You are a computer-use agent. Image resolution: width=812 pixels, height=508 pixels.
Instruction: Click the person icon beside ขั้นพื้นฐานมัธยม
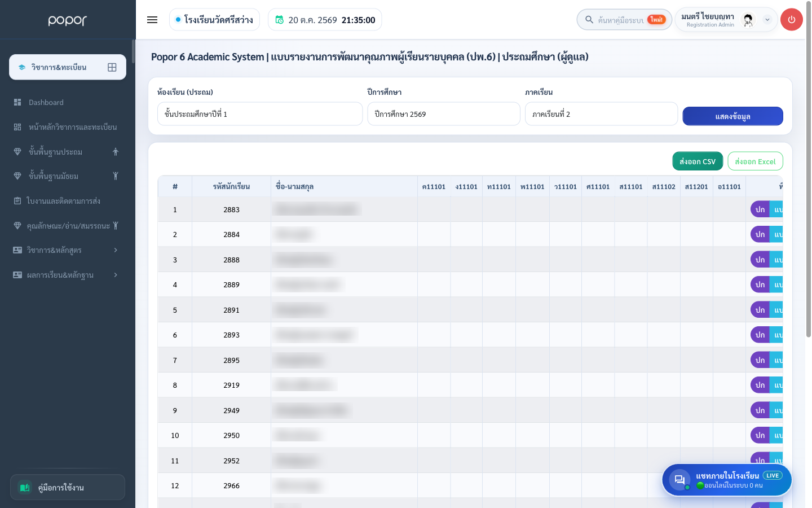116,176
